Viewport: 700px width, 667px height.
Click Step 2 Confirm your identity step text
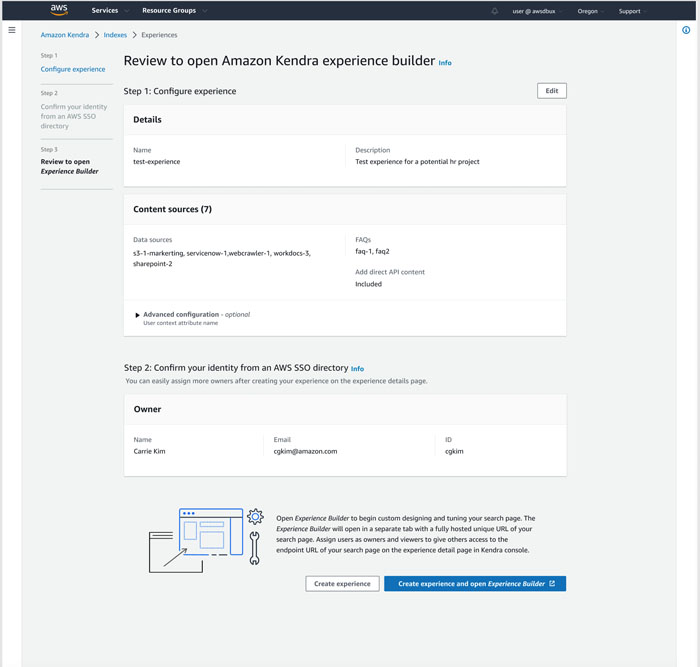click(74, 116)
